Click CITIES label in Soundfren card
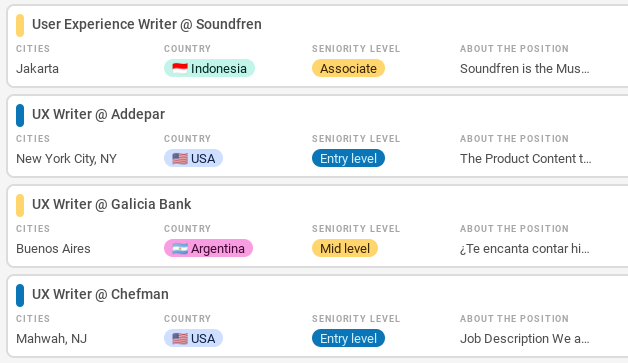Image resolution: width=628 pixels, height=363 pixels. tap(33, 49)
